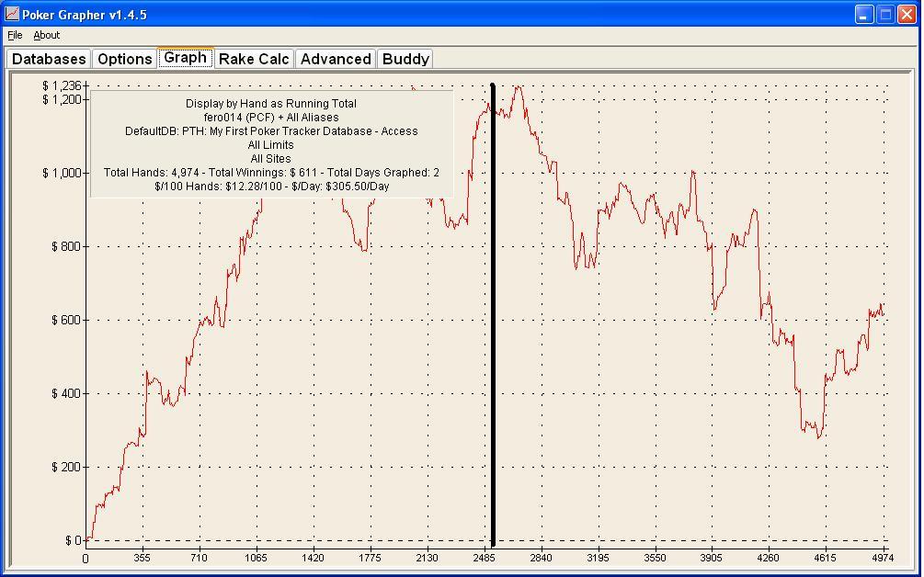Close the Poker Grapher window
The image size is (924, 577).
click(907, 15)
